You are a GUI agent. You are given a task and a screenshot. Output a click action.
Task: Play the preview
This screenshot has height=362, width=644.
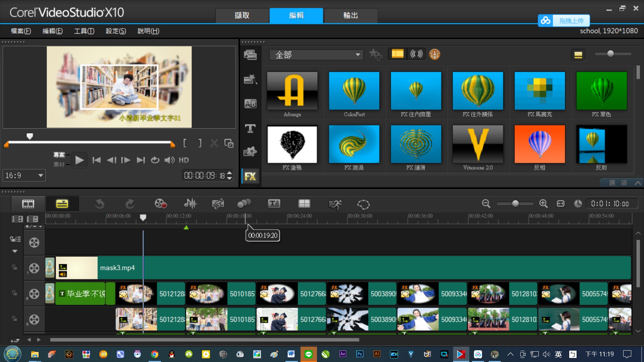(x=79, y=160)
